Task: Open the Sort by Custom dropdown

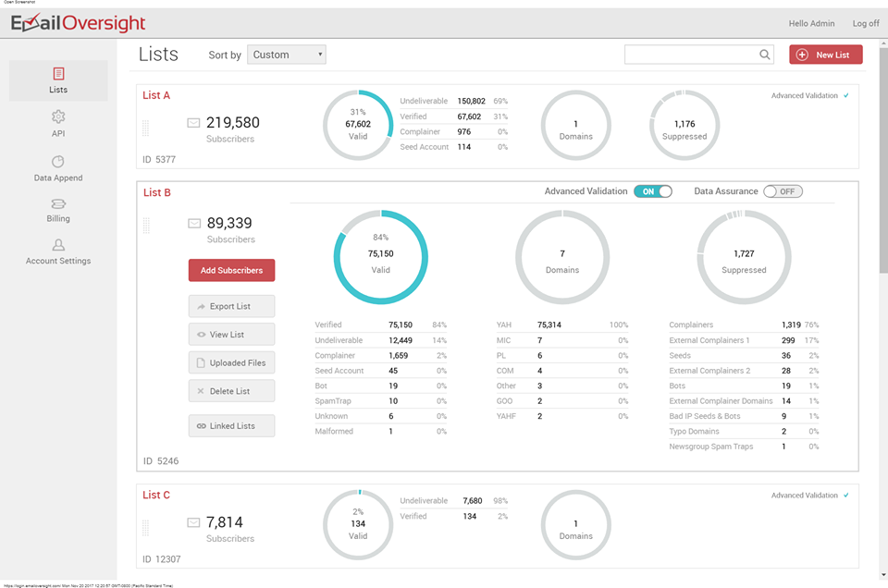Action: [x=287, y=55]
